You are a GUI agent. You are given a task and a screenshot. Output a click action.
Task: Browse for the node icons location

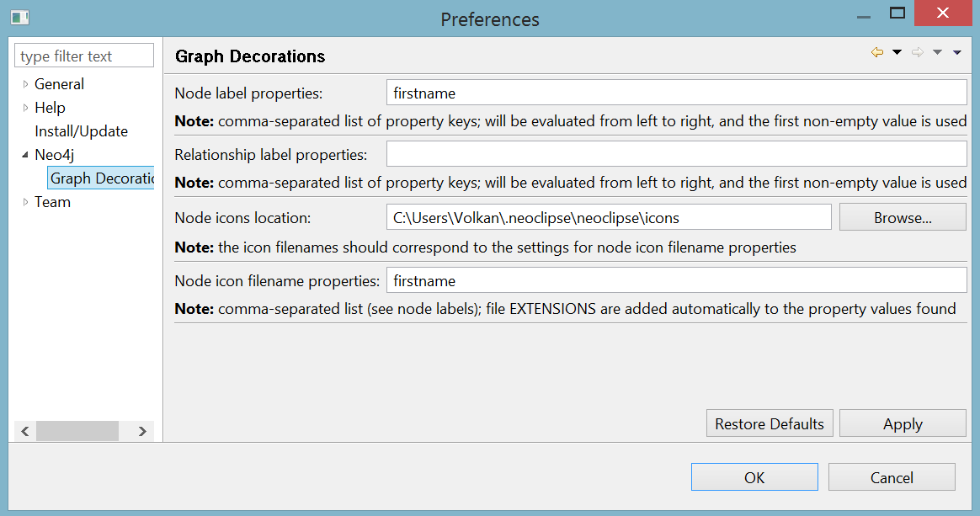902,216
